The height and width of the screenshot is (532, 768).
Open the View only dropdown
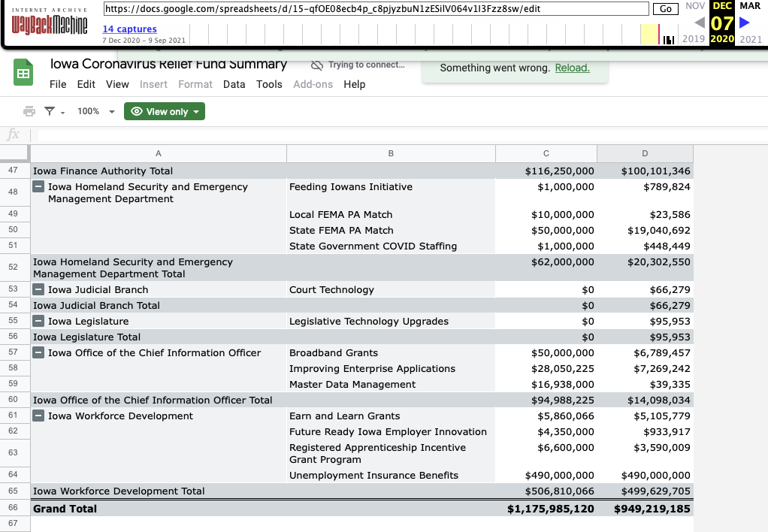click(x=164, y=111)
